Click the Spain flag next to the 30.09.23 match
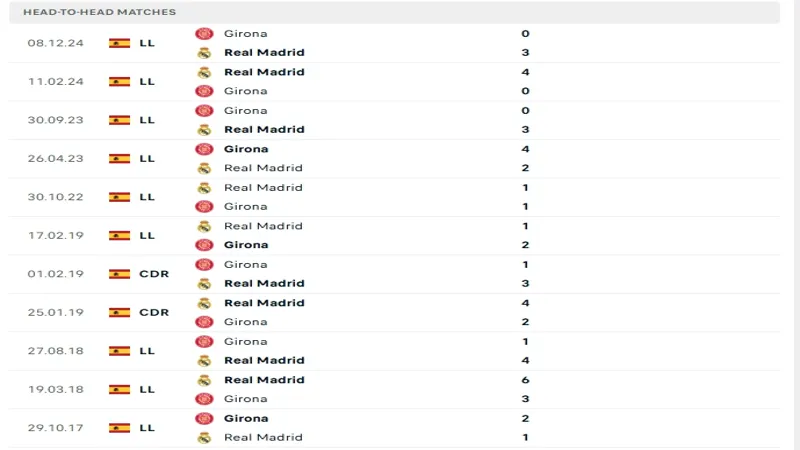This screenshot has height=450, width=800. pos(119,120)
